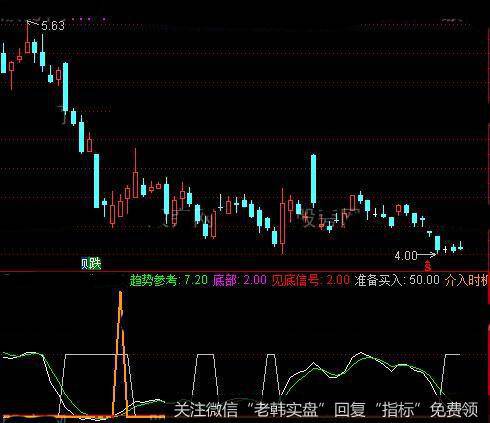Click the 准备买入: 50.00 indicator label
The width and height of the screenshot is (490, 423).
397,280
